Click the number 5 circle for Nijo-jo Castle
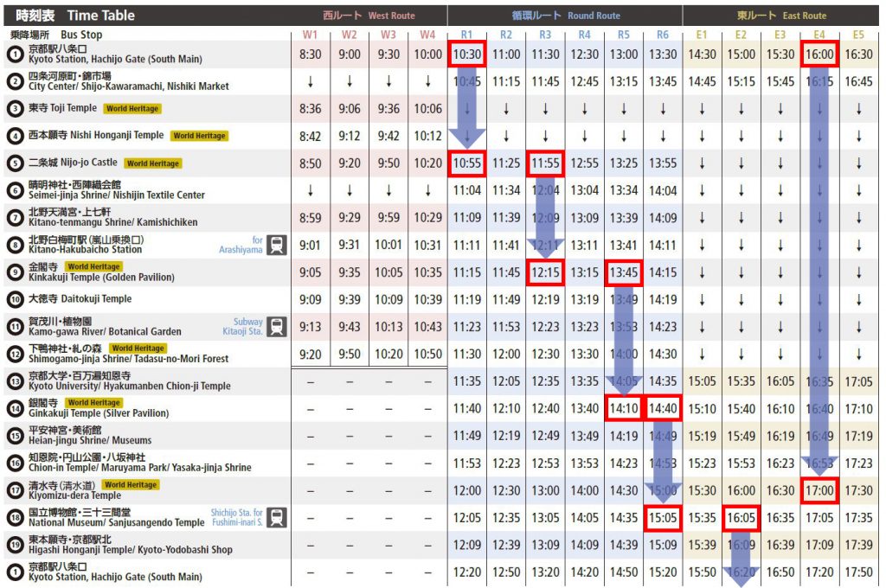Viewport: 886px width, 588px height. point(15,163)
